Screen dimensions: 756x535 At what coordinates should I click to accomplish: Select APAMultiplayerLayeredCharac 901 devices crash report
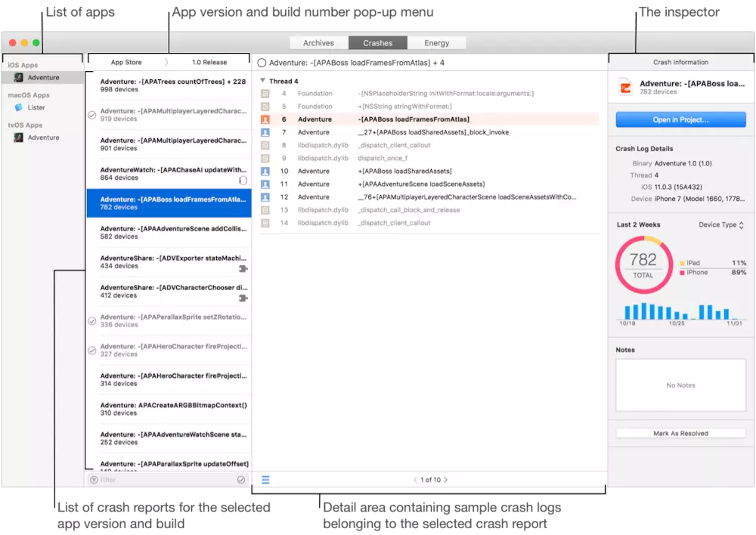pos(169,144)
